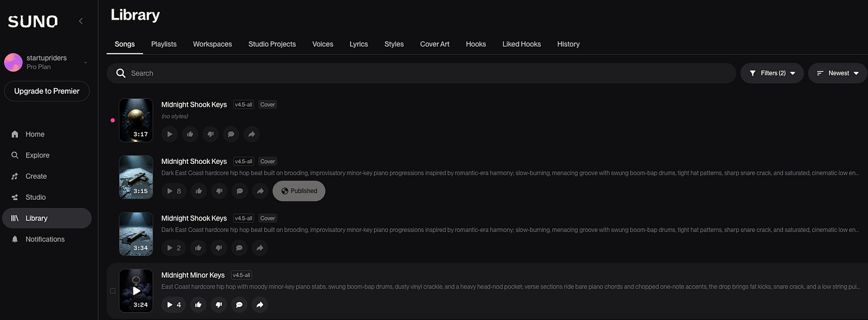Open the Lyrics tab
Screen dimensions: 868x320
coord(359,44)
